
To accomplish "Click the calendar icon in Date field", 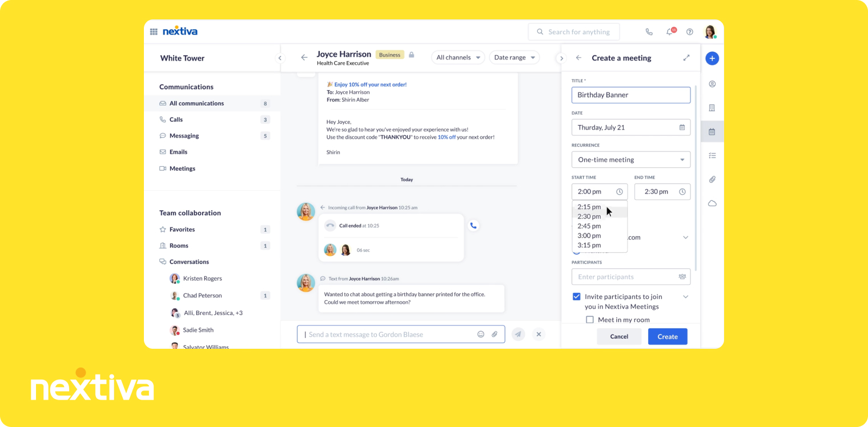I will pyautogui.click(x=682, y=127).
